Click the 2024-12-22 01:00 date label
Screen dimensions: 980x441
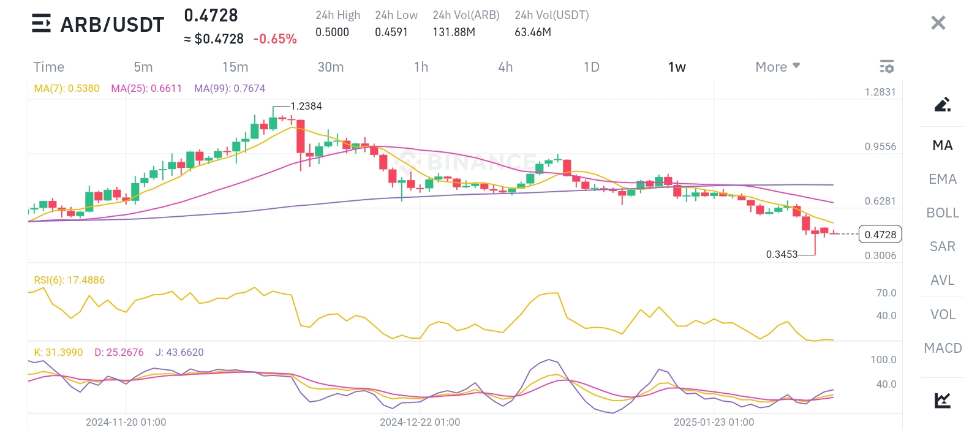coord(420,422)
